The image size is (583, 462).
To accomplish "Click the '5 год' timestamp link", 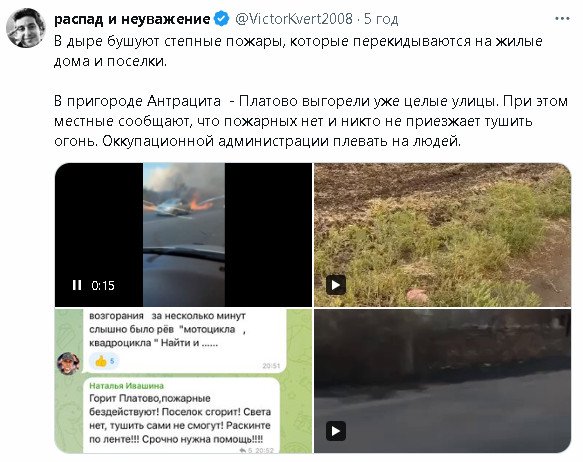I will (x=381, y=19).
